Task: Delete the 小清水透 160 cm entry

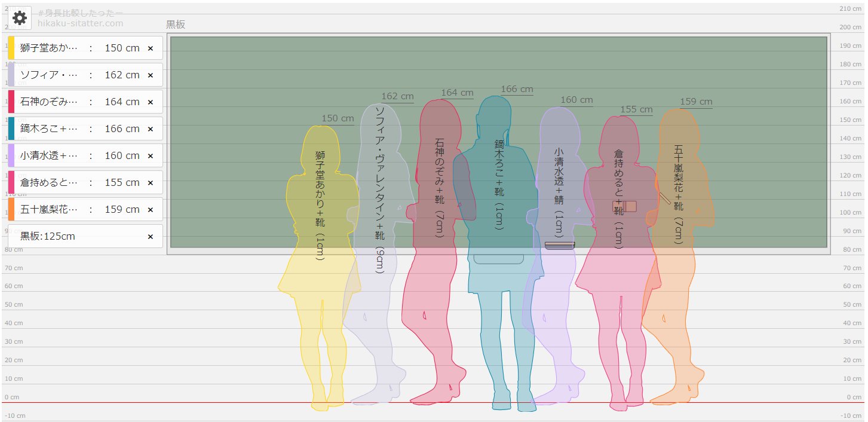Action: coord(151,156)
